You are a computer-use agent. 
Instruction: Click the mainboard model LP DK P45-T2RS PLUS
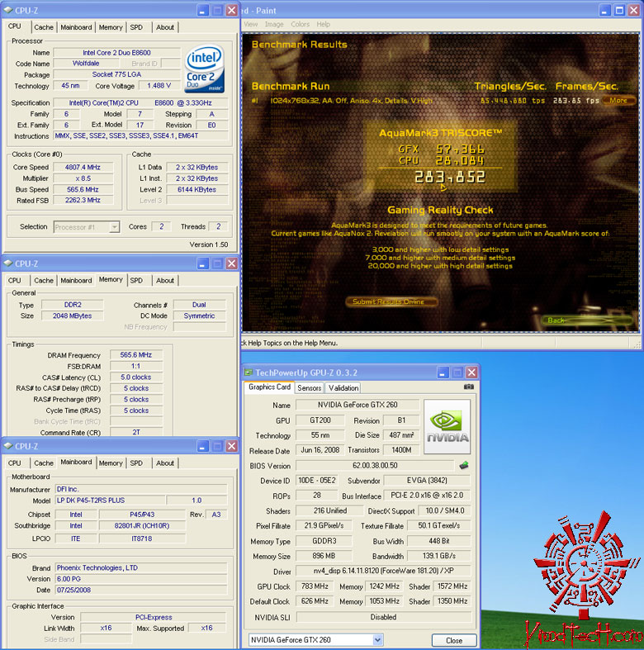pos(110,501)
